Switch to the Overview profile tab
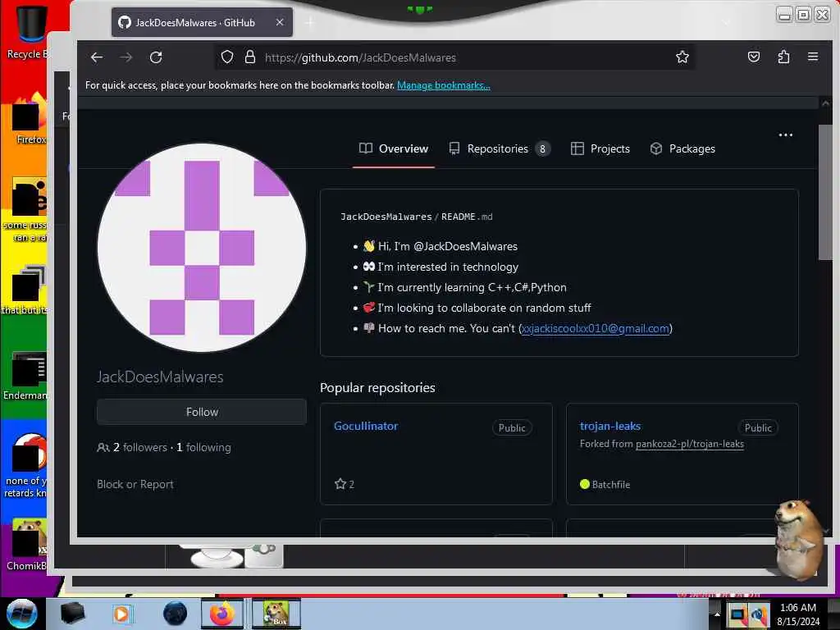 [x=393, y=149]
